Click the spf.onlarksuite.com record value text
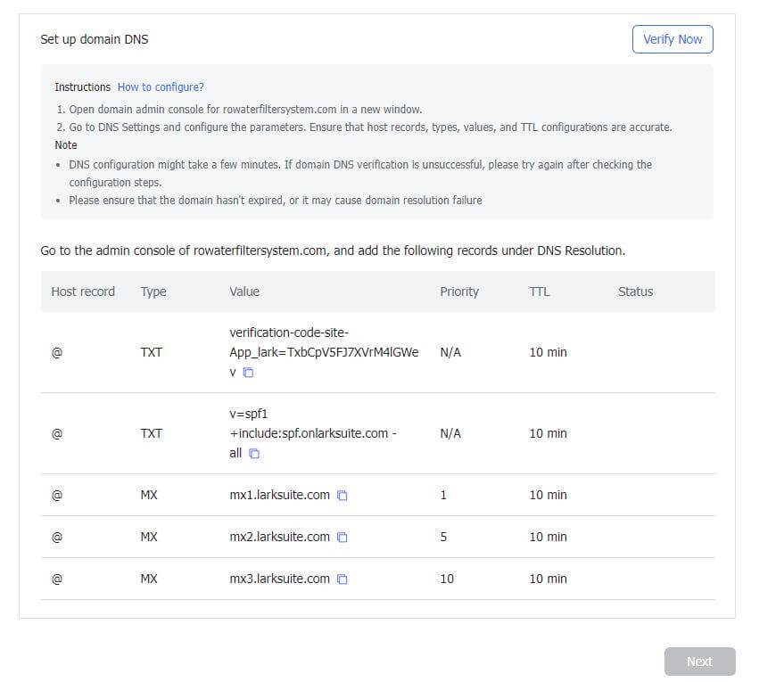 click(x=312, y=433)
